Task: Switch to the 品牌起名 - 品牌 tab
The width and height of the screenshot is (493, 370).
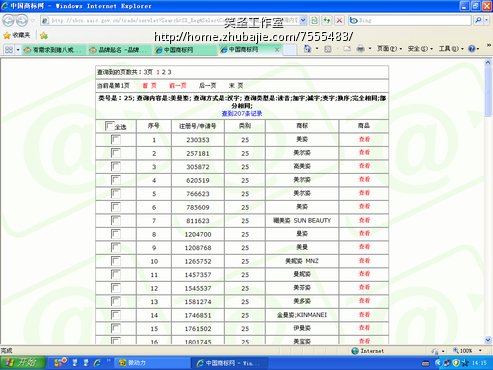Action: coord(119,50)
